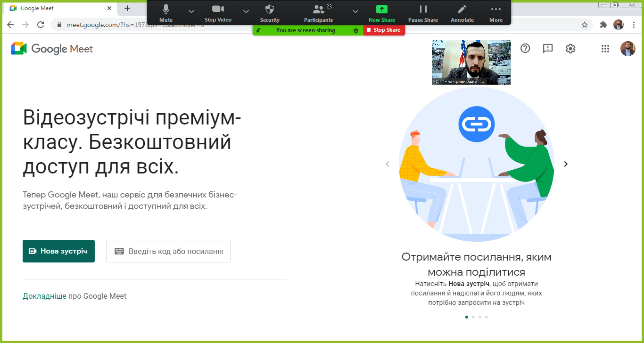Click the Zoom speaker video thumbnail
Screen dimensions: 644x343
[471, 62]
